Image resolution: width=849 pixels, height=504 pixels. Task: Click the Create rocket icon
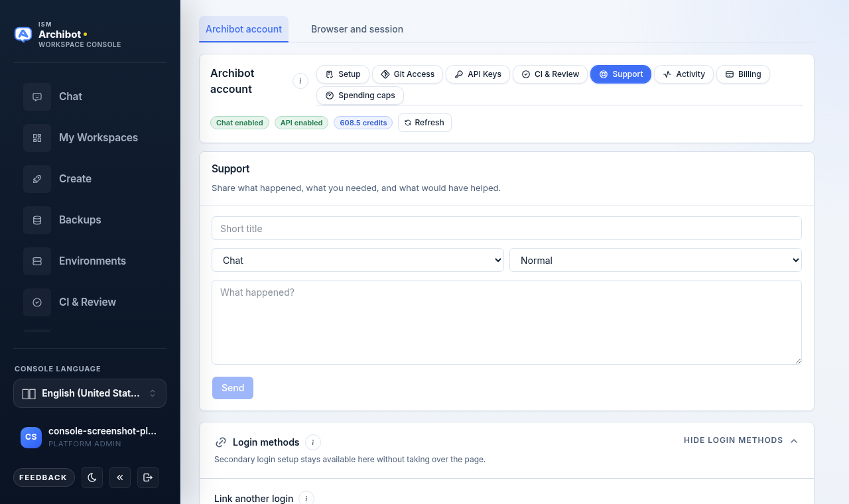[x=37, y=179]
